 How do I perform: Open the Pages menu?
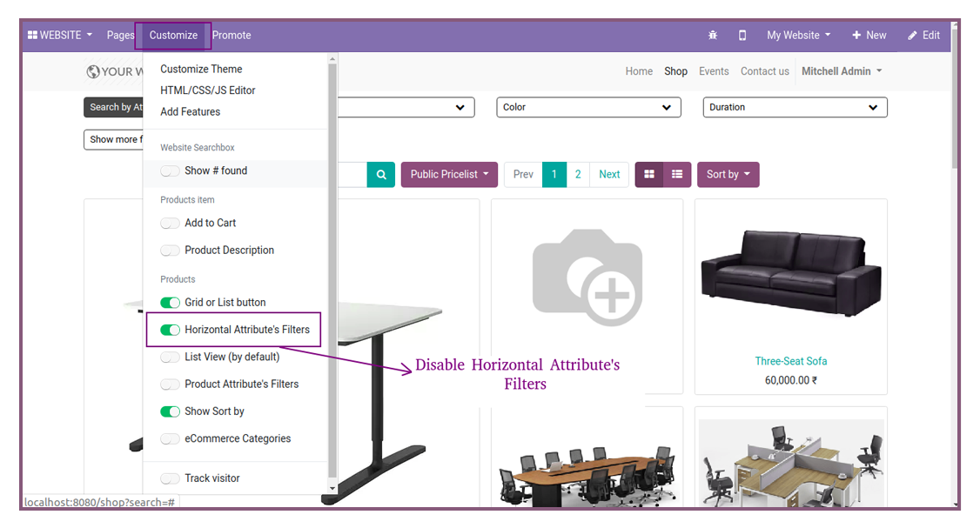point(121,35)
